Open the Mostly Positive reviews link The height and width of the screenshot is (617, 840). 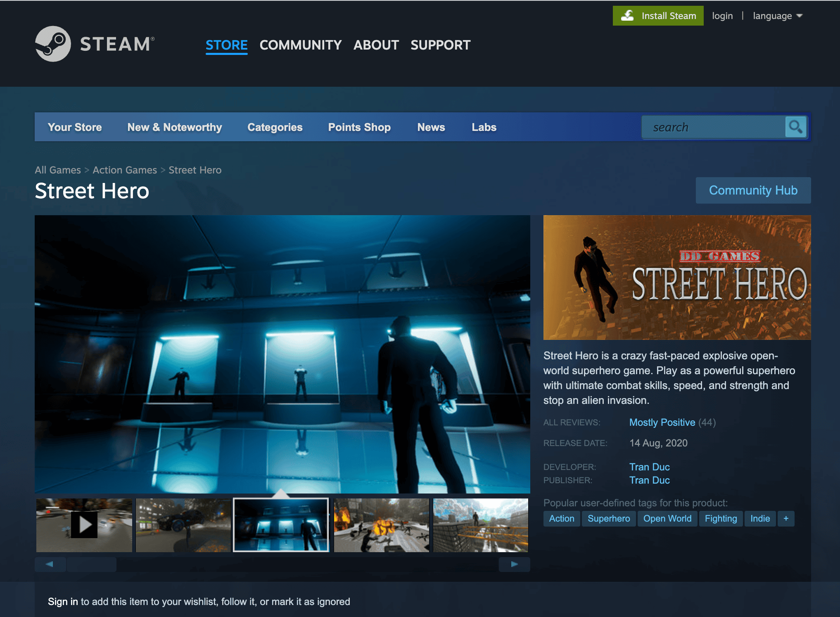(662, 422)
